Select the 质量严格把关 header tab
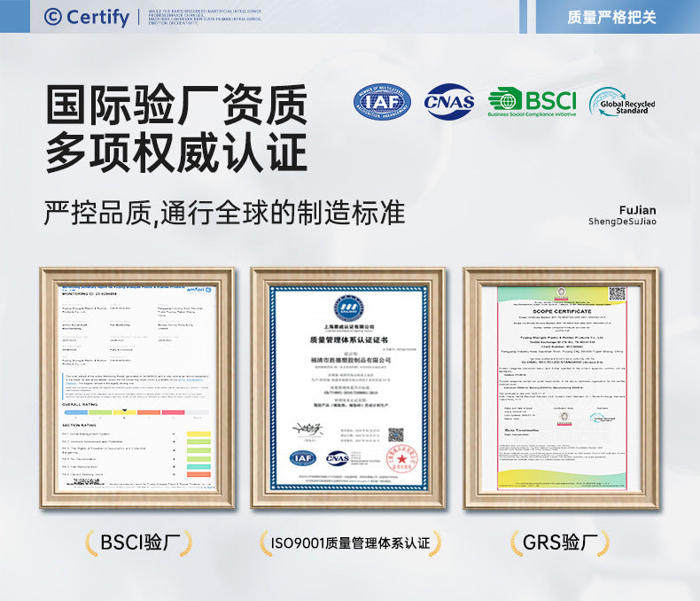Image resolution: width=700 pixels, height=601 pixels. coord(611,17)
